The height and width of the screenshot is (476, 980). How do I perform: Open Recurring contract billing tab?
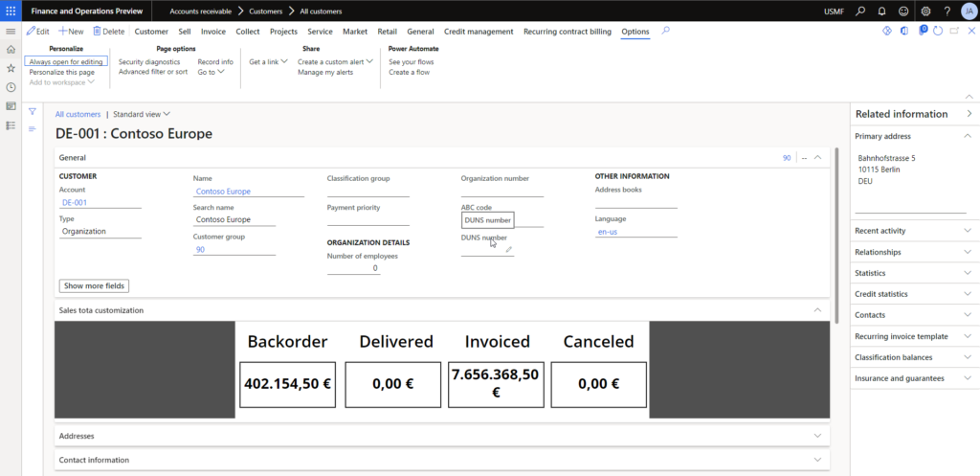[x=568, y=32]
